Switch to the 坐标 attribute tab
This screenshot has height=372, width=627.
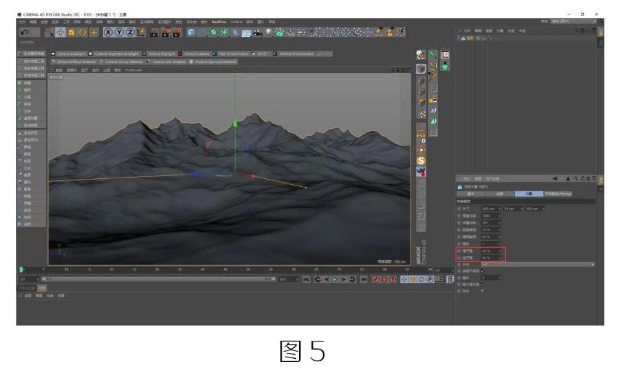point(500,194)
